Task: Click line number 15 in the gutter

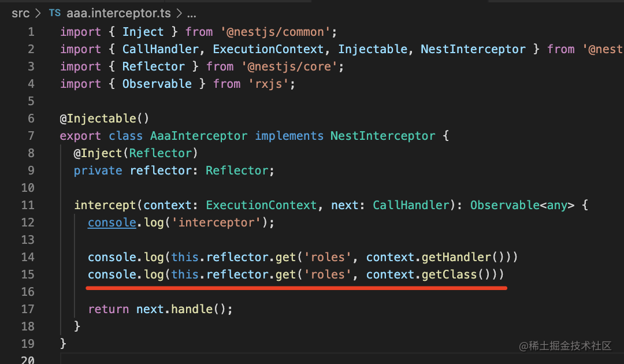Action: 28,274
